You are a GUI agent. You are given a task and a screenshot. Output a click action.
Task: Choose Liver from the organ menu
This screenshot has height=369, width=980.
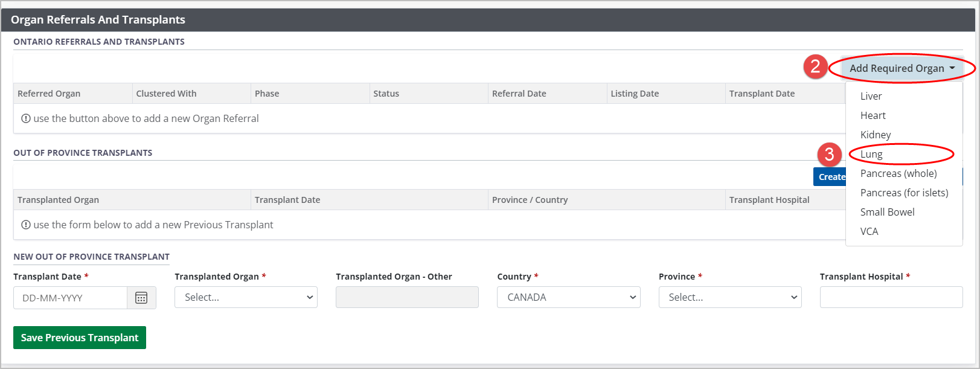click(871, 96)
